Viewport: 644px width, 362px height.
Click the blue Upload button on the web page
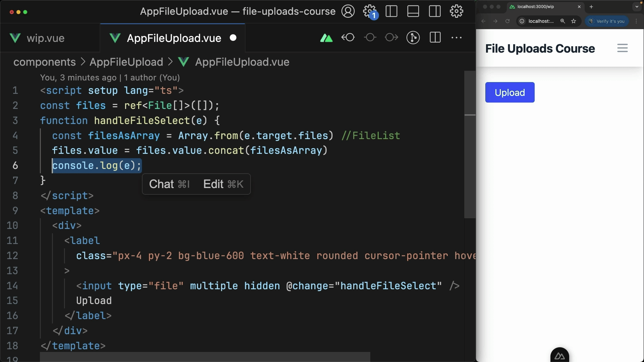click(510, 93)
